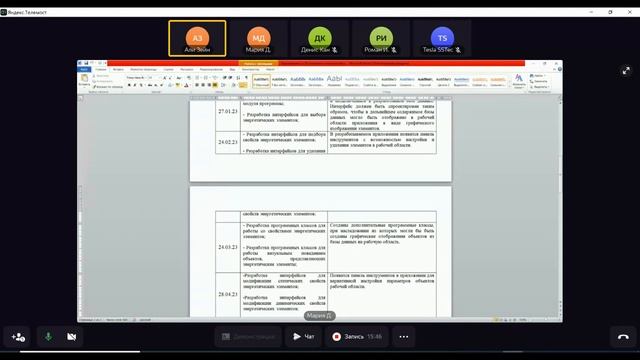Viewport: 640px width, 360px height.
Task: Click the sort A-Z icon
Action: 238,78
